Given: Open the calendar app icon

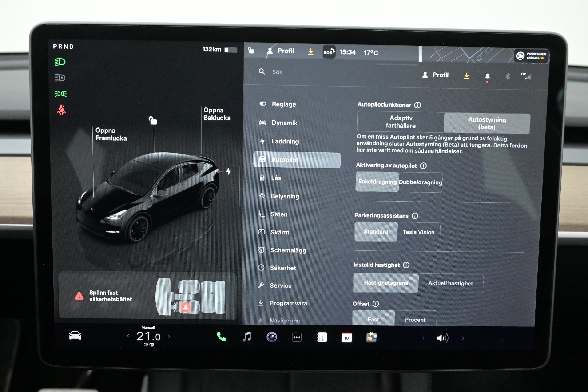Looking at the screenshot, I should tap(346, 338).
